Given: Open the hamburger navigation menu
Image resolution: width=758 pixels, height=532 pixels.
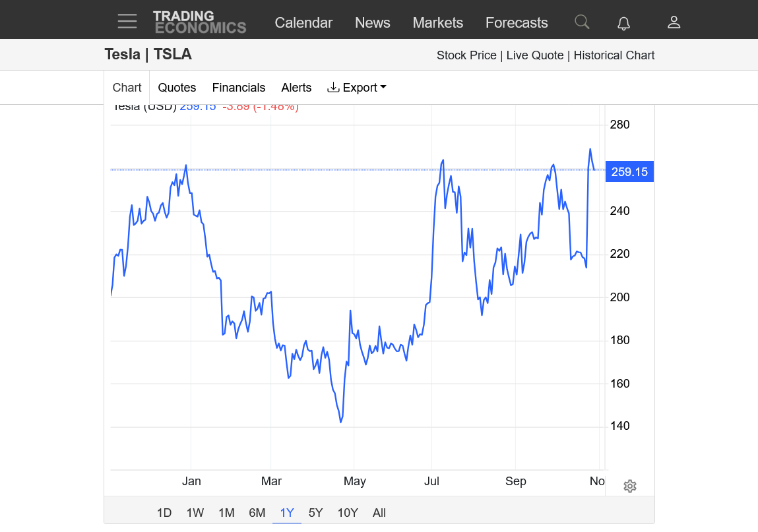Looking at the screenshot, I should click(x=127, y=21).
